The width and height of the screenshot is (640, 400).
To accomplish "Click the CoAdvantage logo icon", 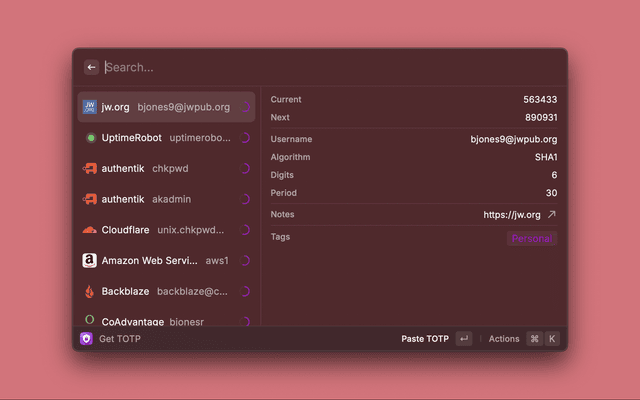I will pyautogui.click(x=90, y=321).
